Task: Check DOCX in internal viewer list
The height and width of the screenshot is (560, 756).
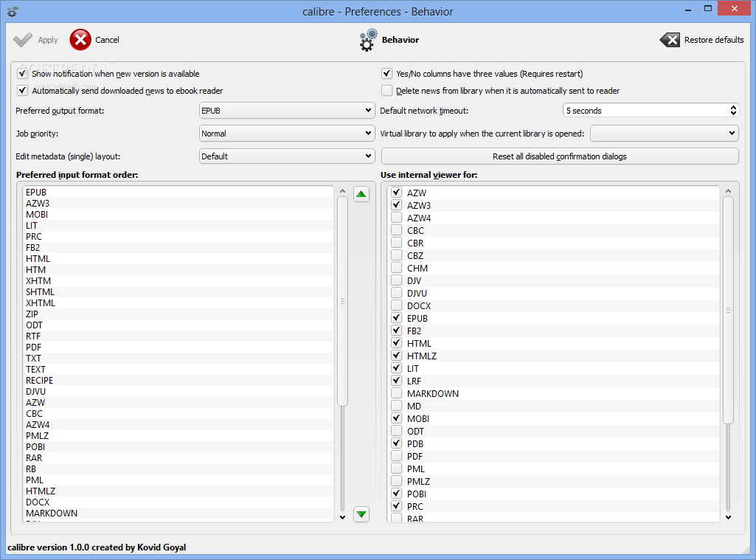Action: 396,305
